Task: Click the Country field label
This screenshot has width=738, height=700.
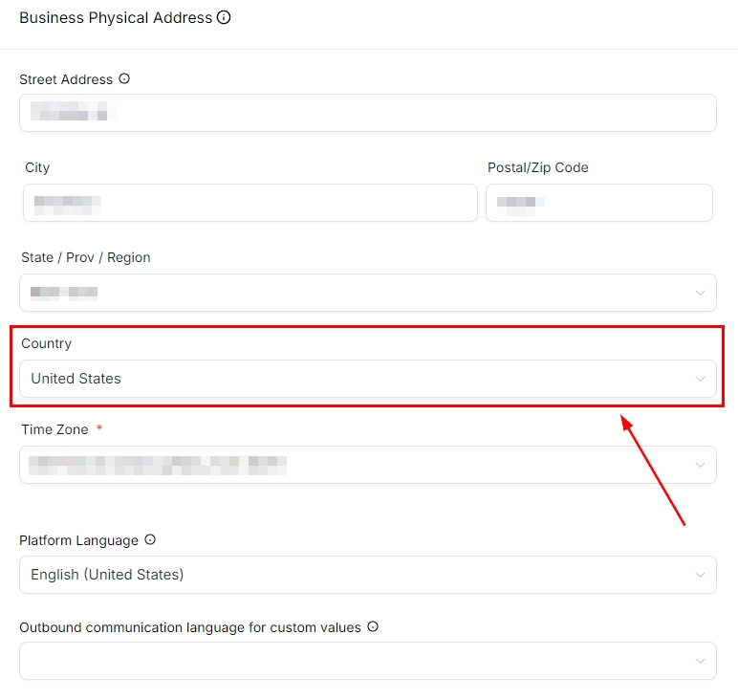Action: coord(46,343)
